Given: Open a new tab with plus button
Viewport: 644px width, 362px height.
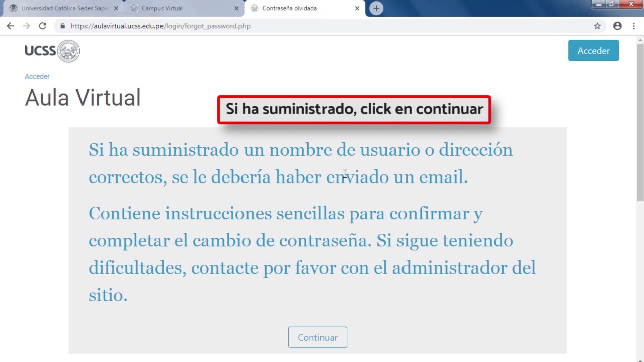Looking at the screenshot, I should tap(376, 8).
